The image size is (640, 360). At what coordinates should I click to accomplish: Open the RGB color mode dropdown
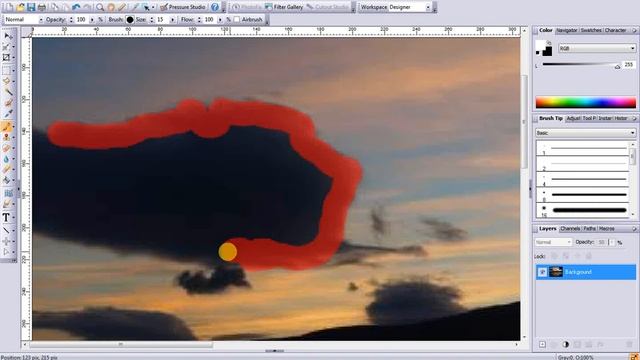point(597,48)
